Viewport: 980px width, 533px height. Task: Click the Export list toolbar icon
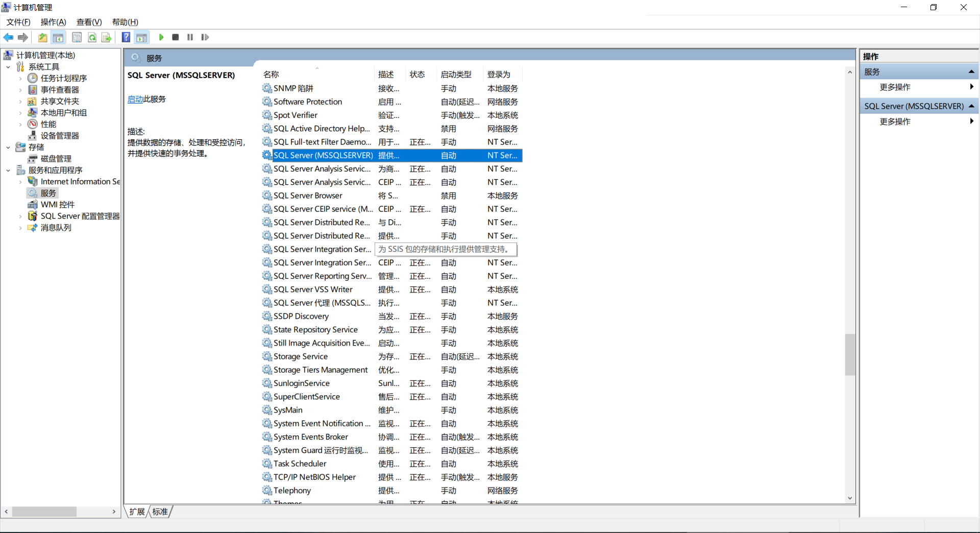point(106,37)
